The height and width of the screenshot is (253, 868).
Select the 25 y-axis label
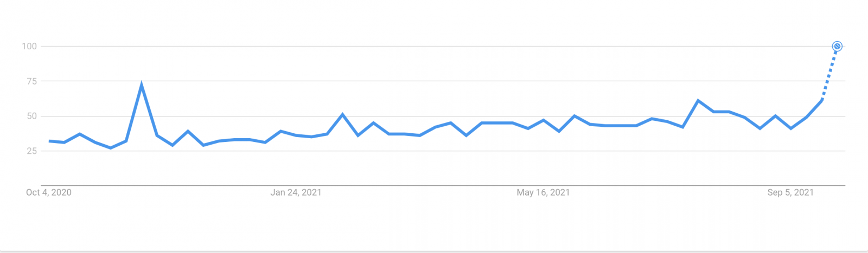(32, 151)
